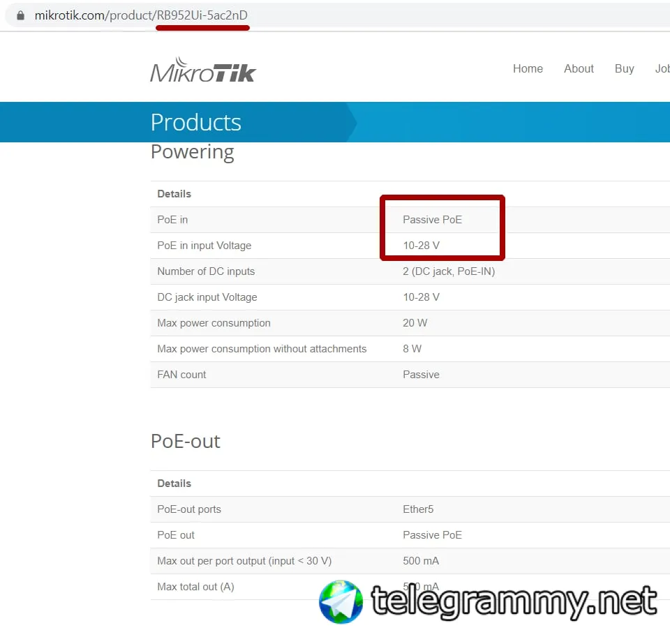670x644 pixels.
Task: Open the Buy menu item
Action: (624, 69)
